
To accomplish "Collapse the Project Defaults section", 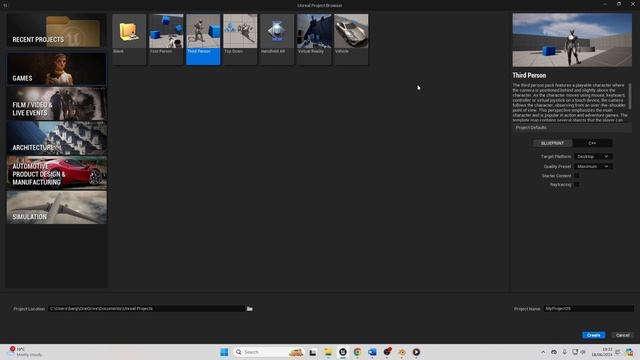I will pos(572,128).
